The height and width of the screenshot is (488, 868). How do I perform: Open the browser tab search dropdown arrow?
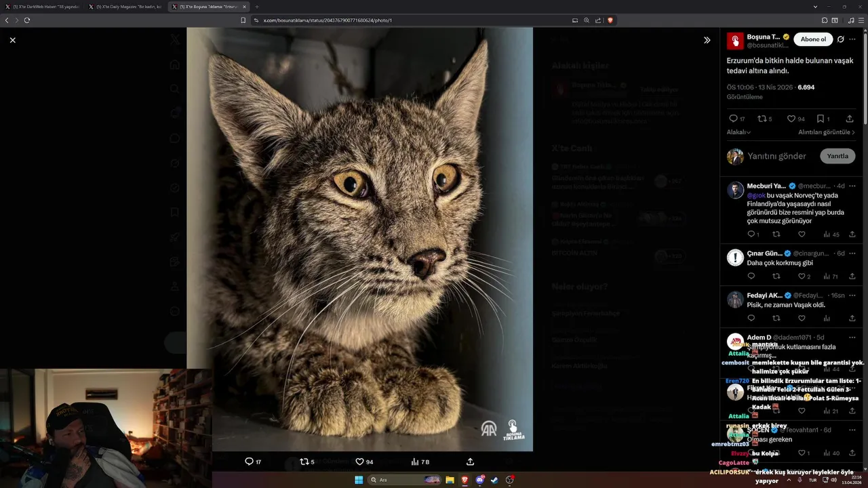tap(815, 7)
